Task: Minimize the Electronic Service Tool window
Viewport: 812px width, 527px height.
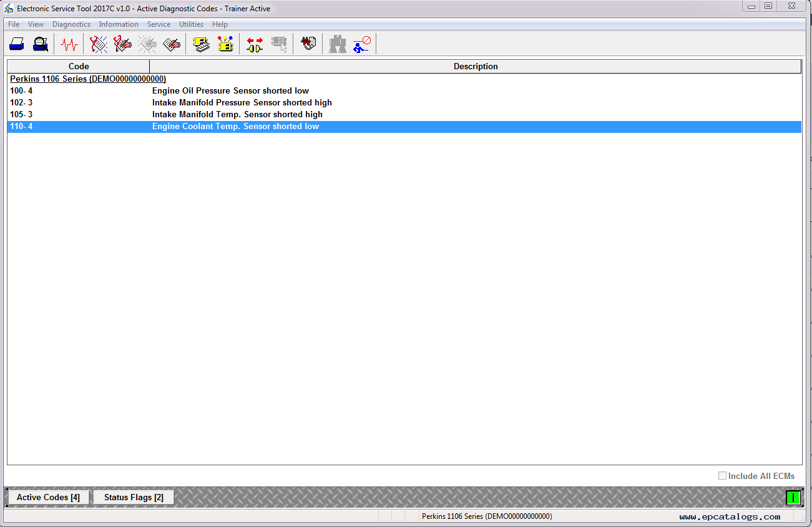Action: [751, 6]
